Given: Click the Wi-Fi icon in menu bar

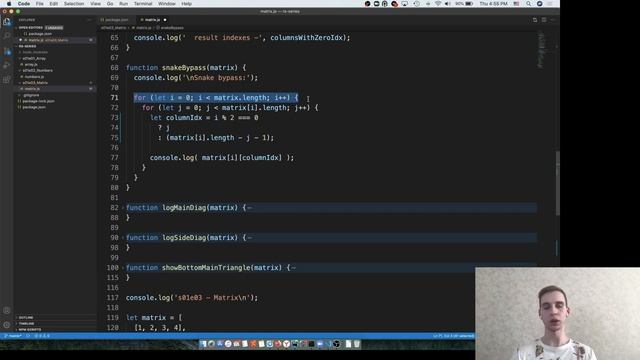Looking at the screenshot, I should tap(438, 4).
